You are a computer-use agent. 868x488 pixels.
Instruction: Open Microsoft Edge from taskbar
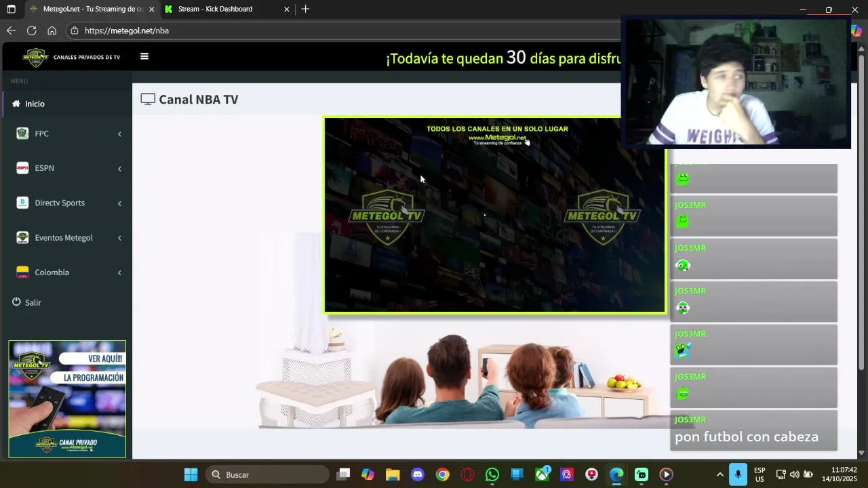point(616,474)
